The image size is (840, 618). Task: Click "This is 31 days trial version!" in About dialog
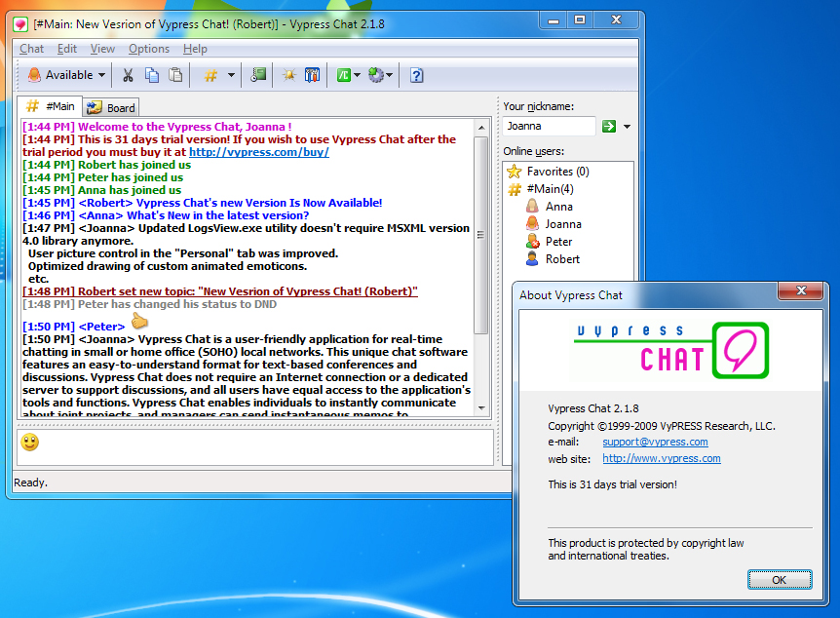coord(612,484)
